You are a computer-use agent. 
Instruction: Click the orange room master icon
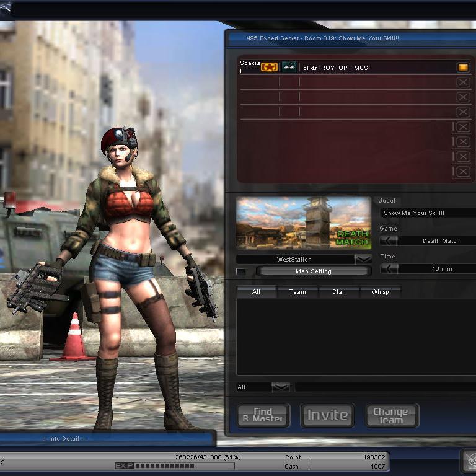[463, 68]
